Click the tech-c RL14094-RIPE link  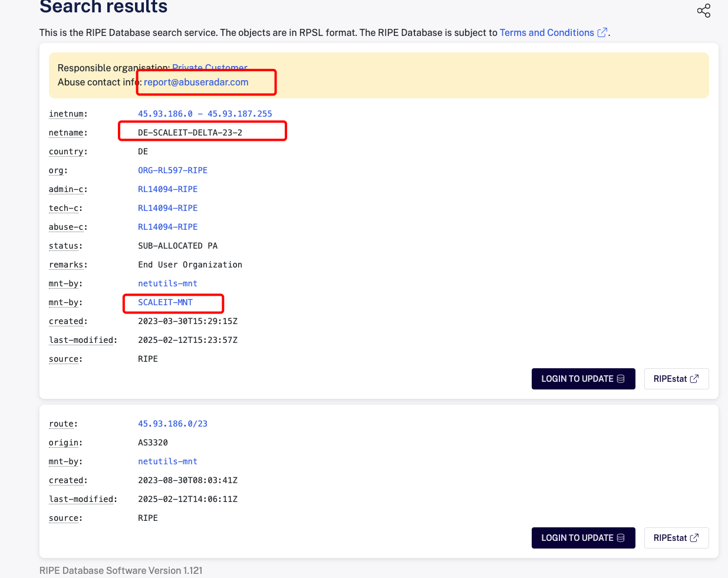[x=167, y=208]
